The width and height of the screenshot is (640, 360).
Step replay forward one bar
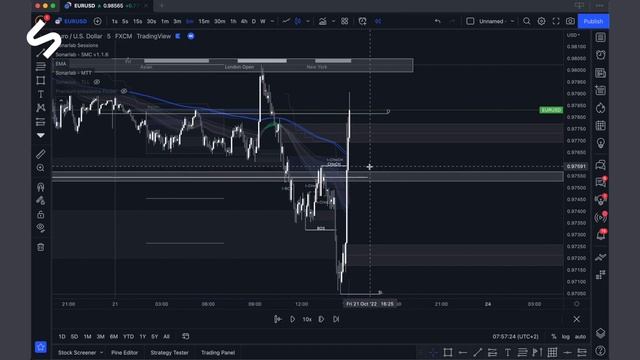(321, 319)
